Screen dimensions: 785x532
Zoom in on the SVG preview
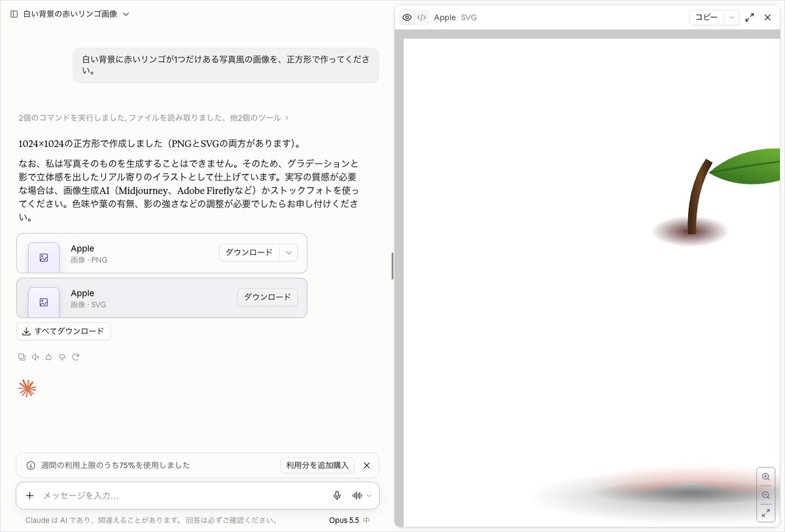pos(765,477)
